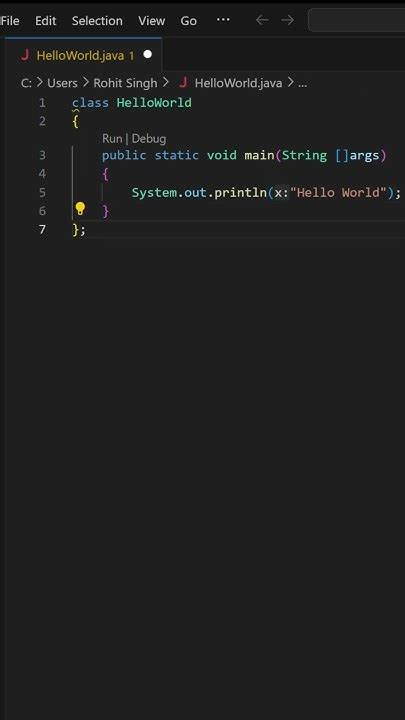Show more menus via ellipsis

coord(223,20)
